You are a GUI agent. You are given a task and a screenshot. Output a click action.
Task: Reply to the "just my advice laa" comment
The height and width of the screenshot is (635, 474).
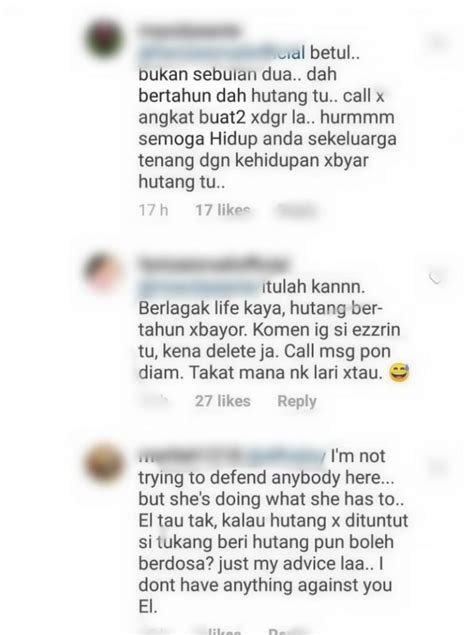pyautogui.click(x=288, y=631)
